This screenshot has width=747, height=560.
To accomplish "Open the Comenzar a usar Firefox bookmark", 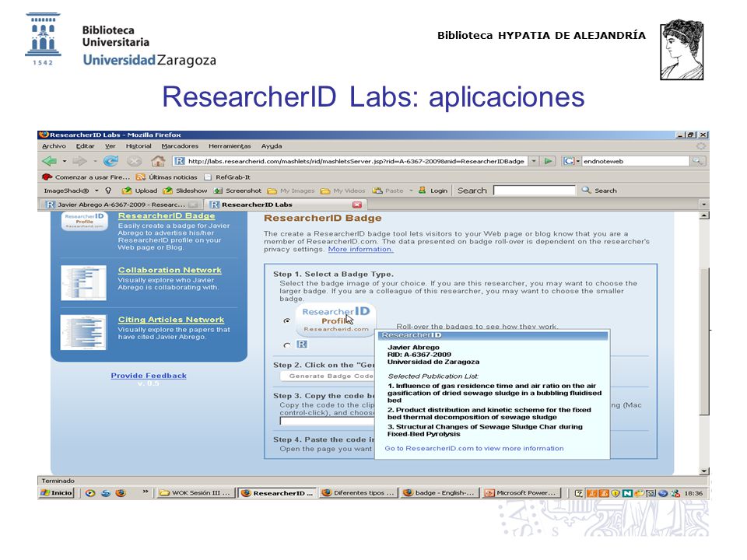I will pos(86,177).
